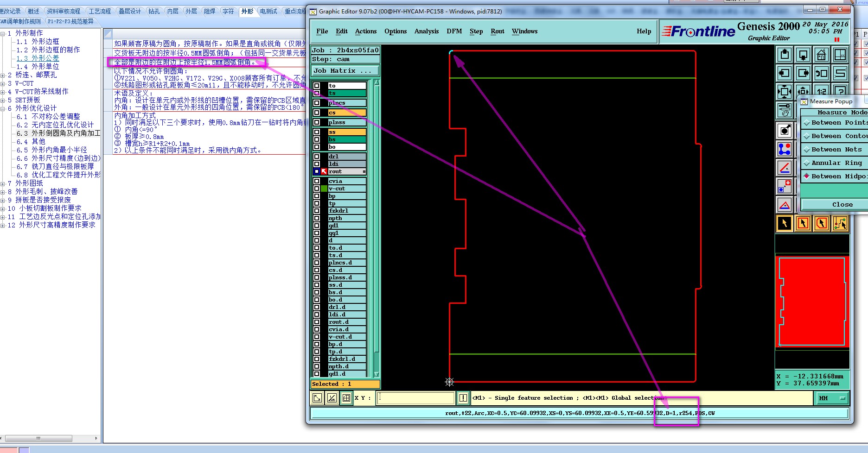Click the grid snap icon beside XY

pyautogui.click(x=346, y=398)
